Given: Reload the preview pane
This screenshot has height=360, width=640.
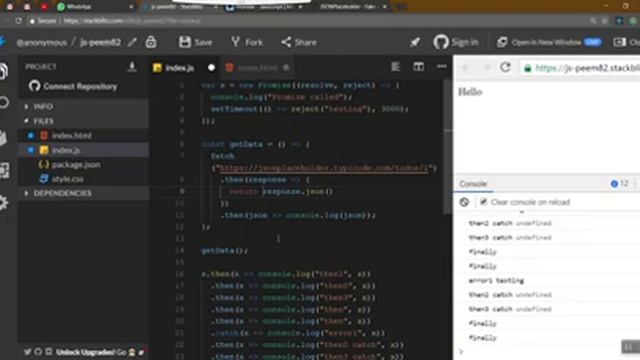Looking at the screenshot, I should [505, 67].
